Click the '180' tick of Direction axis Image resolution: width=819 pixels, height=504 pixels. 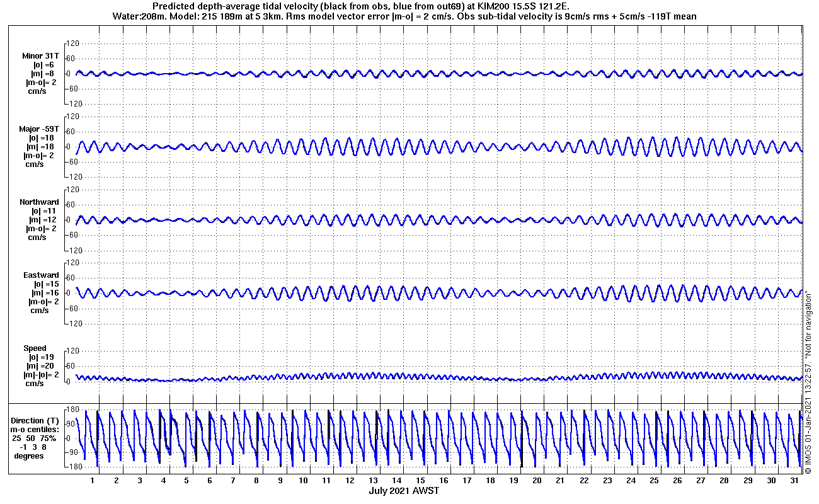72,410
